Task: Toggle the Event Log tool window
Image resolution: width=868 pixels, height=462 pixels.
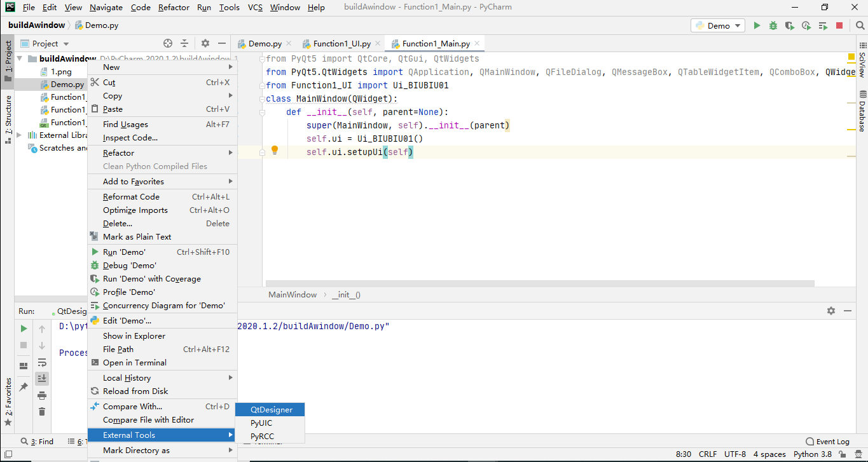Action: pyautogui.click(x=827, y=442)
